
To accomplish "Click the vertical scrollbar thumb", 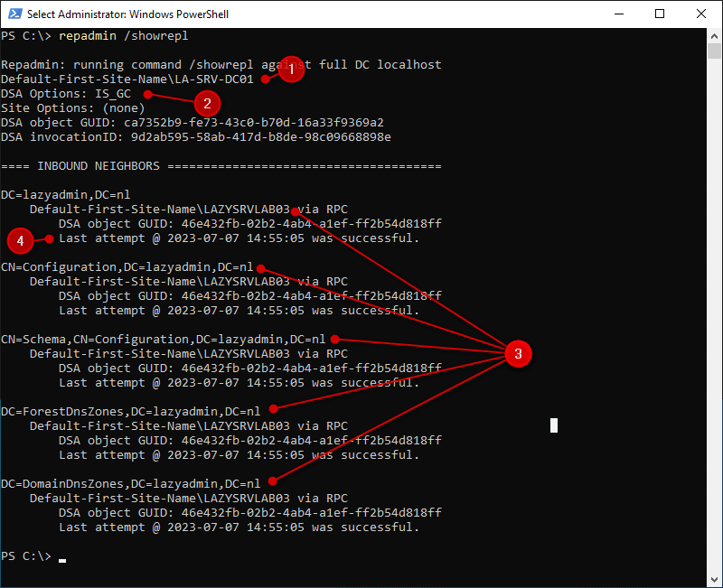I will click(714, 51).
